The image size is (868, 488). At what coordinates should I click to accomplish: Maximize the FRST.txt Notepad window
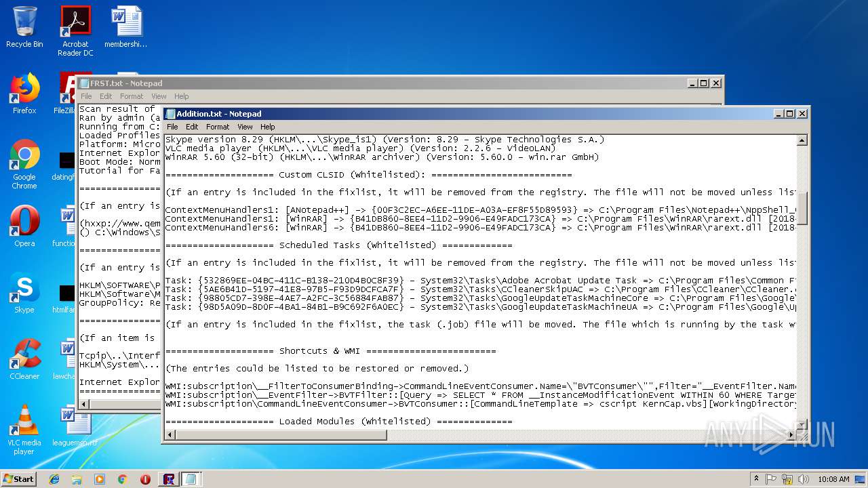704,83
